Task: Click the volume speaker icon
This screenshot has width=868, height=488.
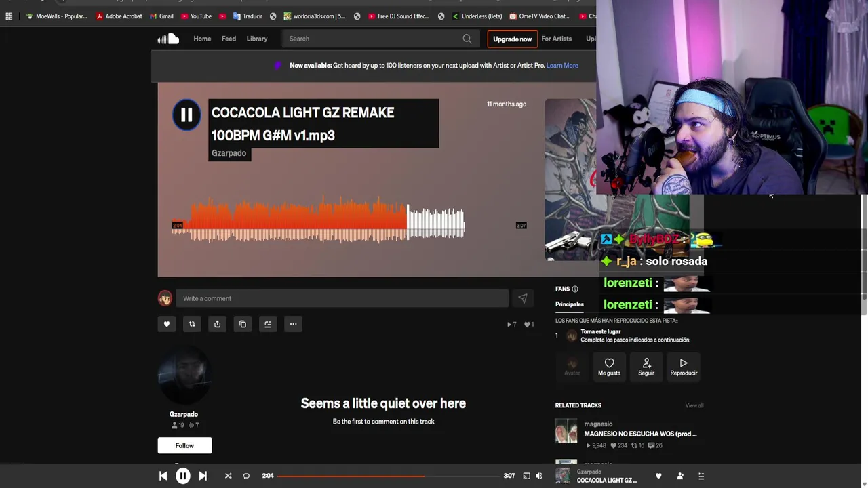Action: pyautogui.click(x=539, y=476)
